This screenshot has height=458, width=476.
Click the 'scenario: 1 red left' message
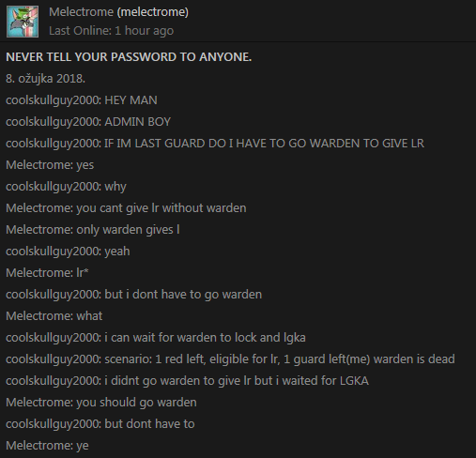[230, 359]
